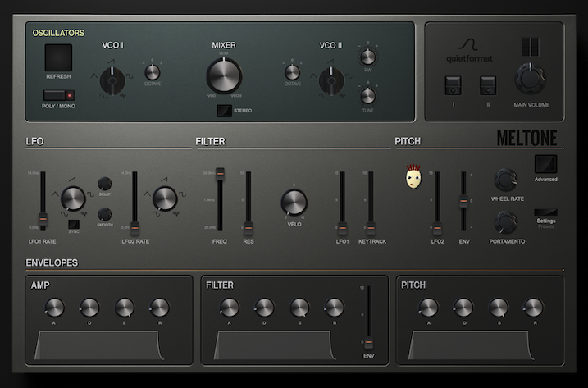
Task: Click the FILTER envelope S knob
Action: click(x=299, y=308)
